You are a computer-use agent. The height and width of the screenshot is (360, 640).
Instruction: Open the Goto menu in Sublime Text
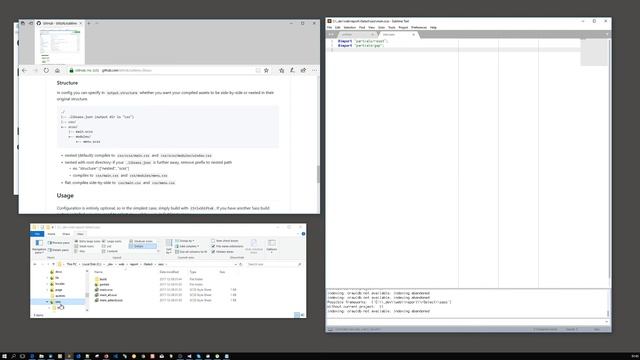click(381, 27)
